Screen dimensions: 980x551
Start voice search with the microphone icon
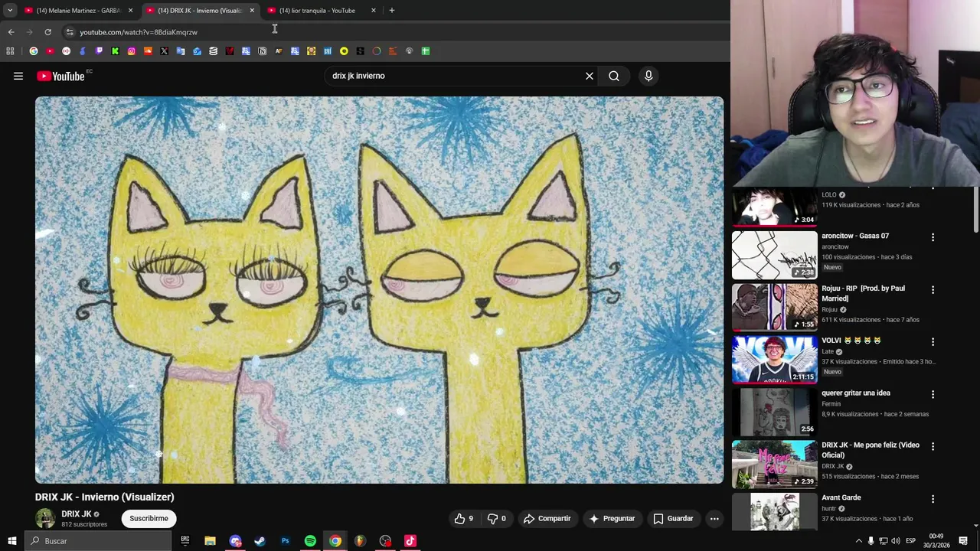(648, 76)
